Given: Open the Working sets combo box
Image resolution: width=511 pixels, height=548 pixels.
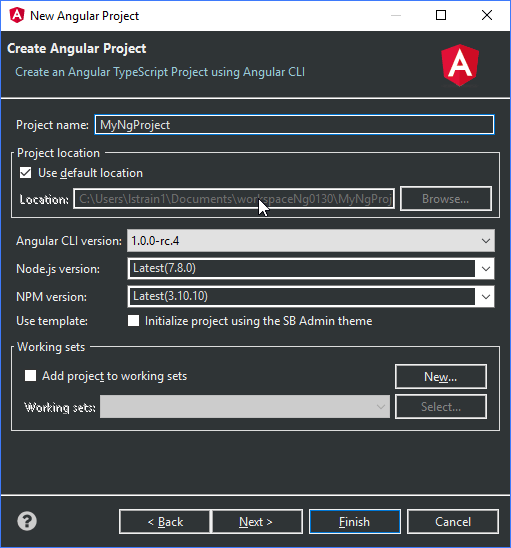Looking at the screenshot, I should pyautogui.click(x=245, y=406).
